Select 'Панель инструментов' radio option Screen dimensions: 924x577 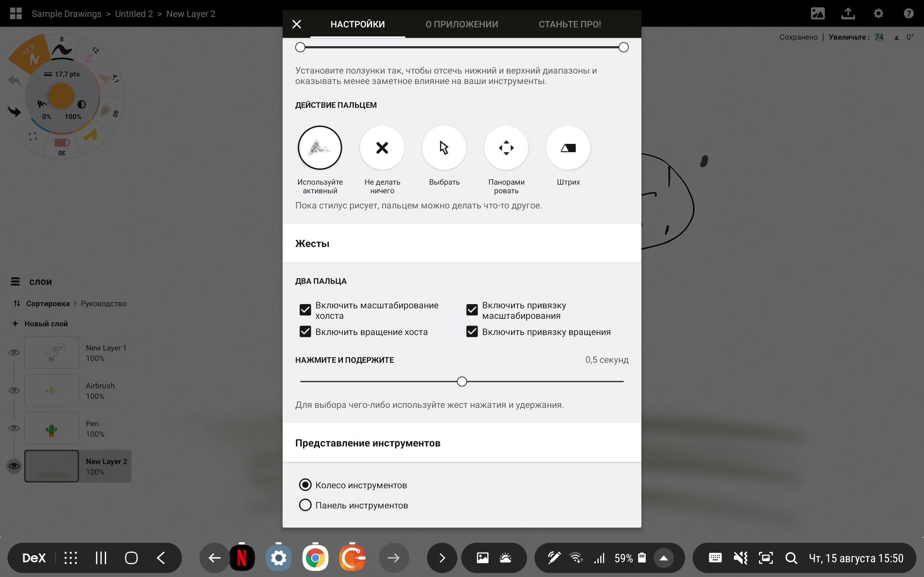click(x=305, y=505)
